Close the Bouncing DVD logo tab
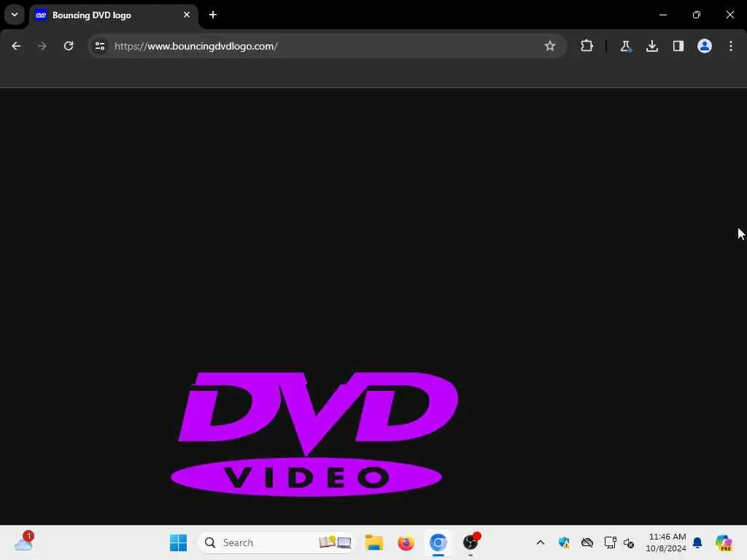 [187, 15]
